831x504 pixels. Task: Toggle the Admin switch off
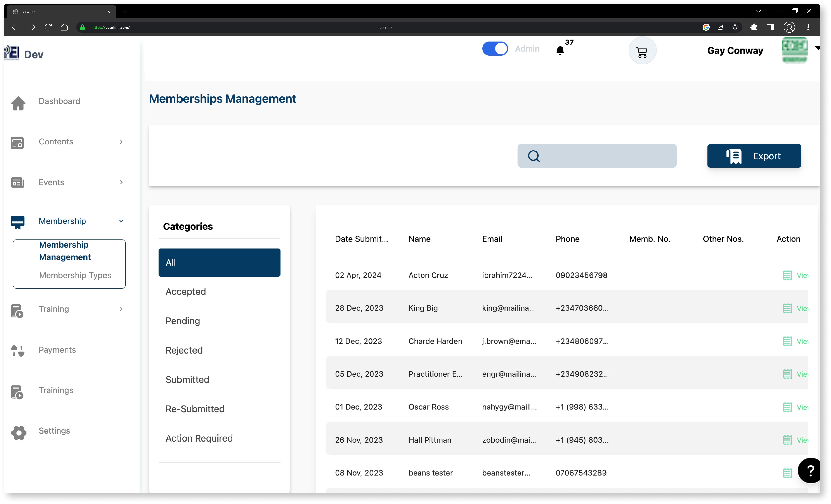pos(495,49)
